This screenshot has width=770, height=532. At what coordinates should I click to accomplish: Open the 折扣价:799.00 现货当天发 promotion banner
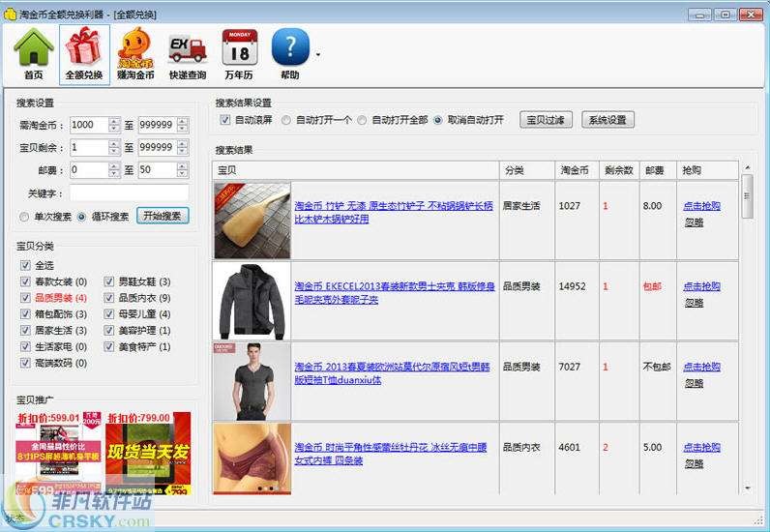click(x=148, y=454)
